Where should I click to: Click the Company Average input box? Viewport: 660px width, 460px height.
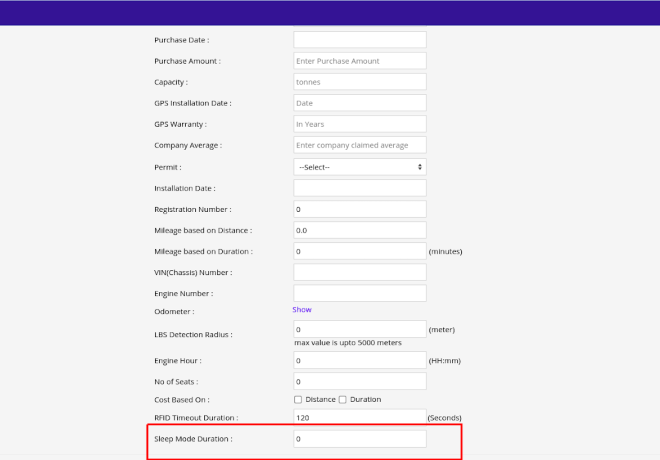pyautogui.click(x=360, y=145)
